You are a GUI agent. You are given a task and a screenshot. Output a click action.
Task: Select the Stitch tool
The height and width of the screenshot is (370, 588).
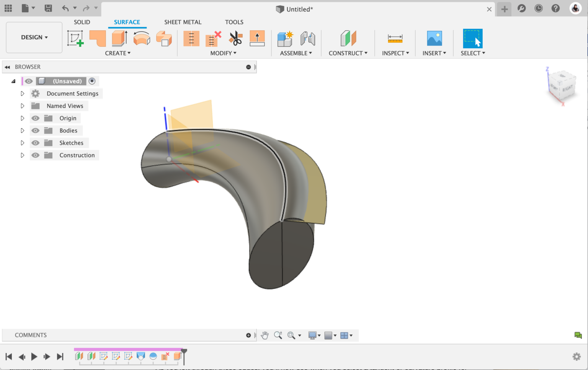click(191, 38)
